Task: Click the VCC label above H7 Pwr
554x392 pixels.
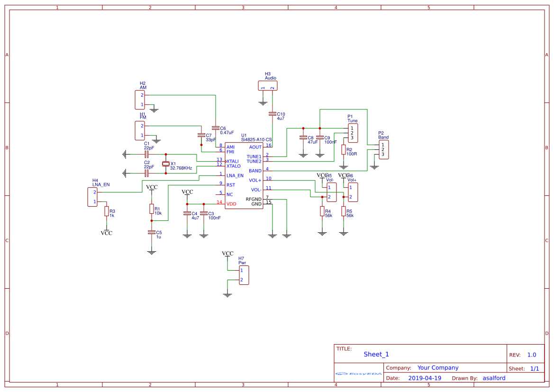Action: tap(227, 254)
